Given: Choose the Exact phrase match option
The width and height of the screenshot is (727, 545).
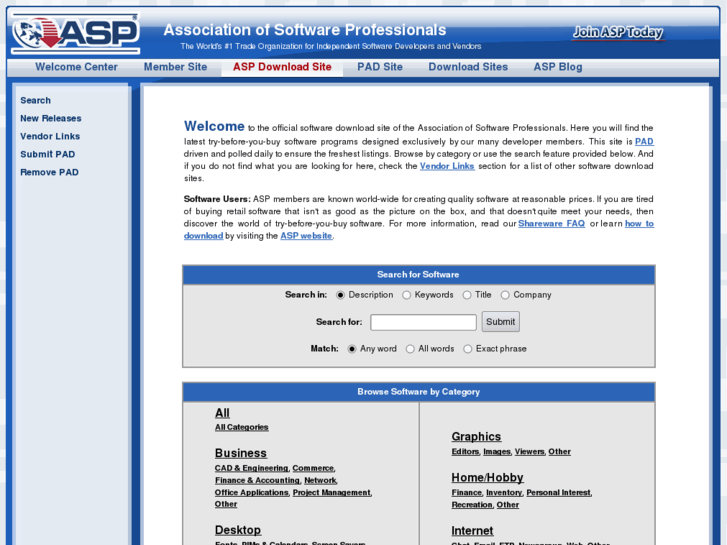Looking at the screenshot, I should pos(468,349).
